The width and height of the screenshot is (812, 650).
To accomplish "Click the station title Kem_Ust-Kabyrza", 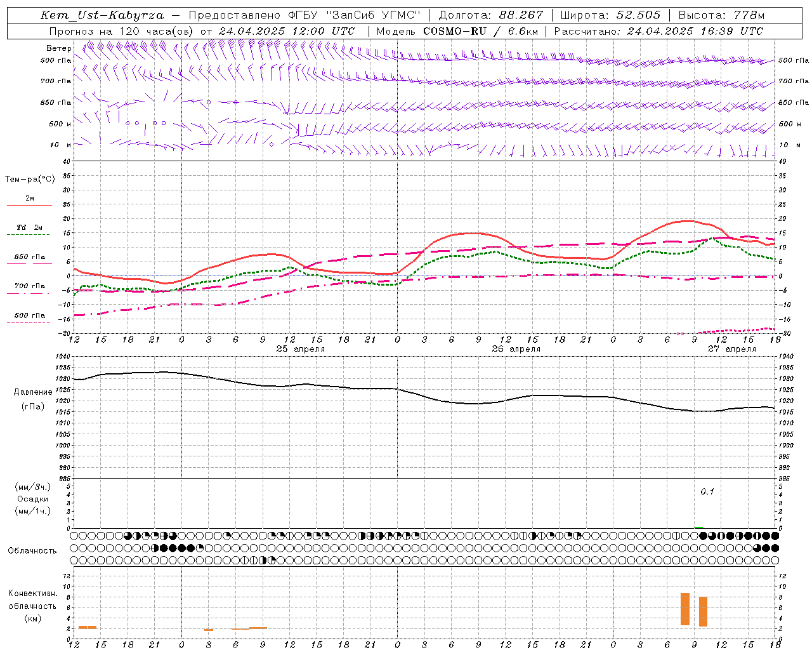I will pyautogui.click(x=101, y=15).
